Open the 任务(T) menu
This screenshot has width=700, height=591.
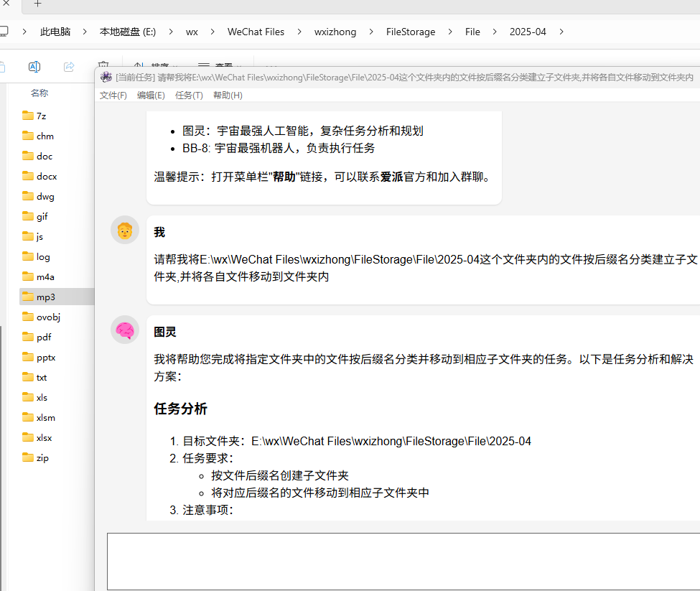coord(189,95)
